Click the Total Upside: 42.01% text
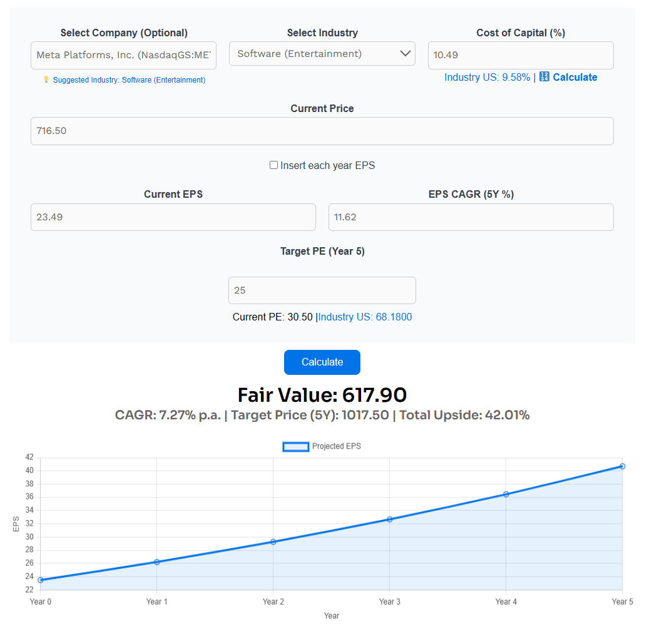 (x=464, y=415)
